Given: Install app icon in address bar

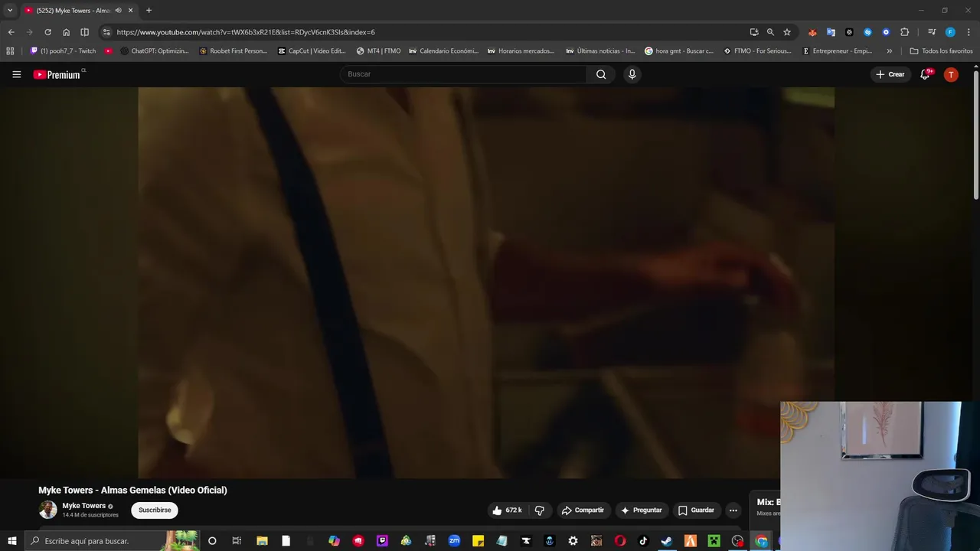Looking at the screenshot, I should click(x=754, y=32).
